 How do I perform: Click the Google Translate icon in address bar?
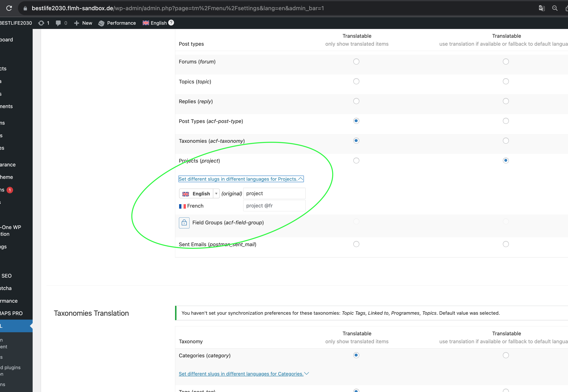pos(541,8)
